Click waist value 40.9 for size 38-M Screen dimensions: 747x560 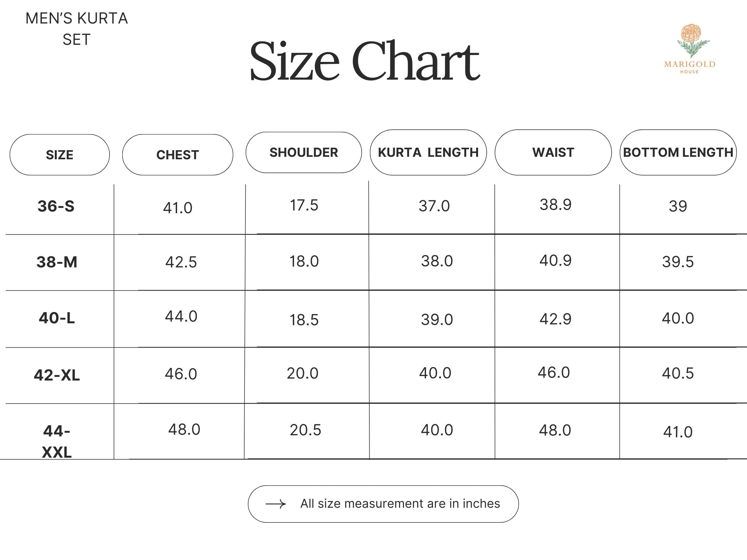click(556, 260)
